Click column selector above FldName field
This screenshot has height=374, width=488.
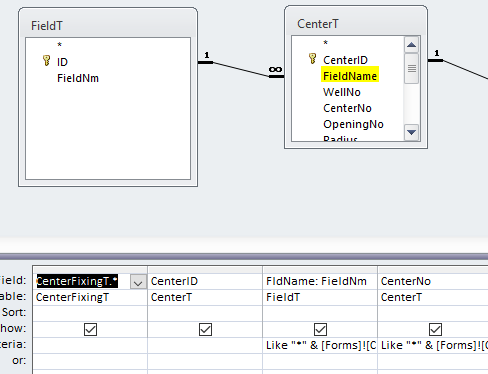(x=320, y=270)
